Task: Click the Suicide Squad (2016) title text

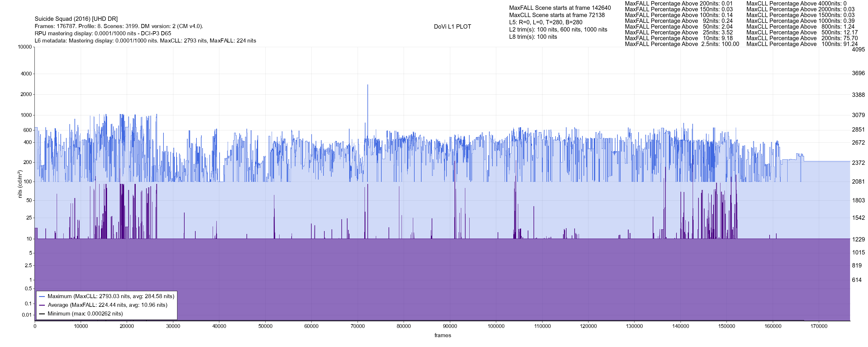Action: click(76, 19)
